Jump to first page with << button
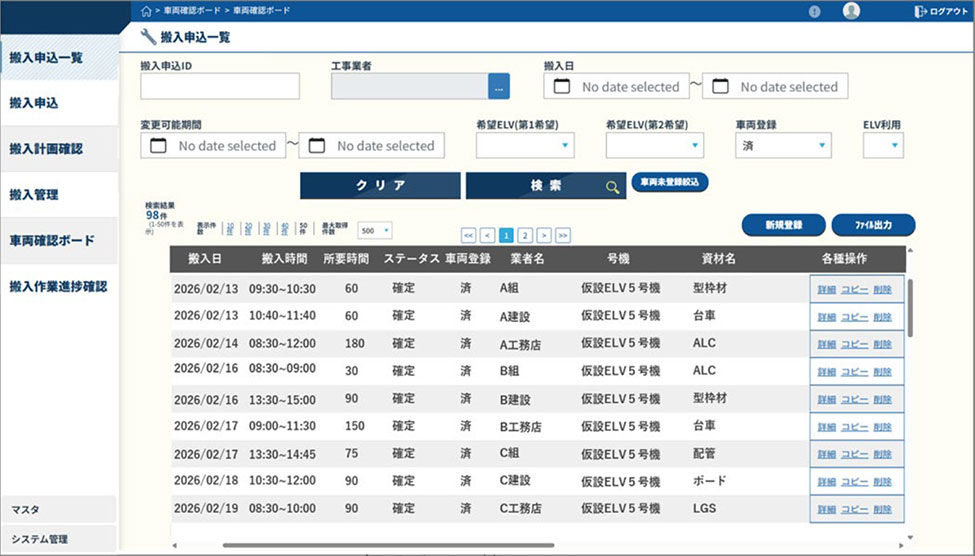The height and width of the screenshot is (556, 975). 468,236
